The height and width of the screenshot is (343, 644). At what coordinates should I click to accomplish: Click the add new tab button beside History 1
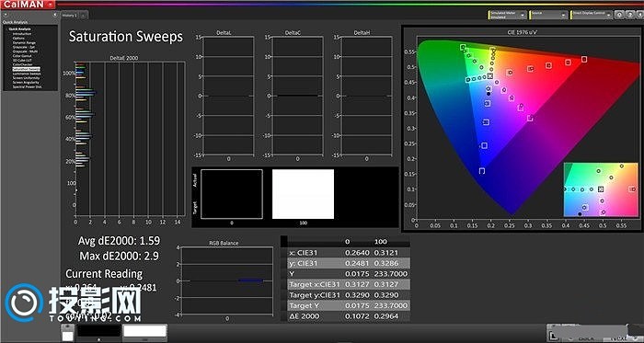[x=83, y=16]
